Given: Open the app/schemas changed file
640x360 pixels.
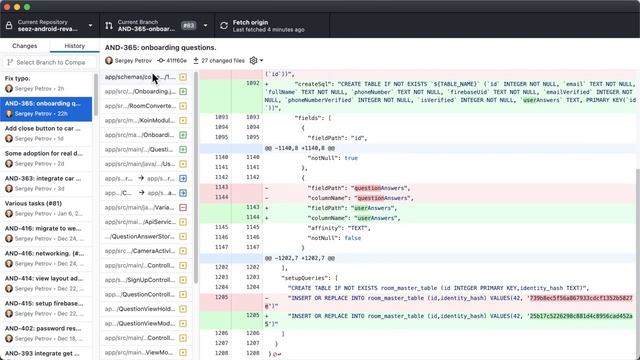Looking at the screenshot, I should [146, 77].
